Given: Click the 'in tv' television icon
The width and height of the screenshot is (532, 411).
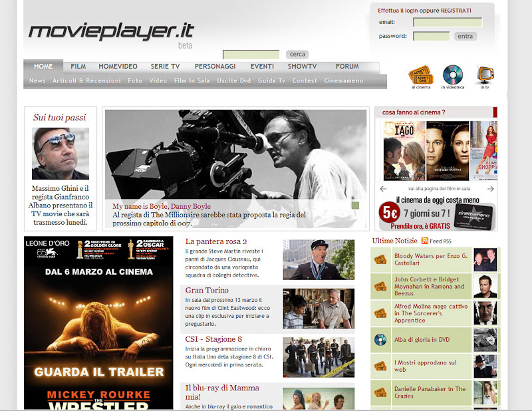Looking at the screenshot, I should 485,74.
